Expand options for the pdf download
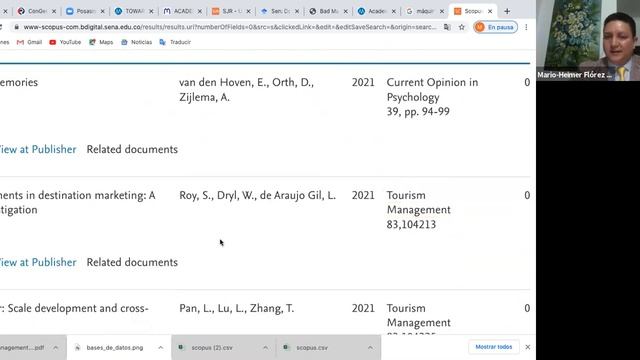640x360 pixels. tap(56, 348)
